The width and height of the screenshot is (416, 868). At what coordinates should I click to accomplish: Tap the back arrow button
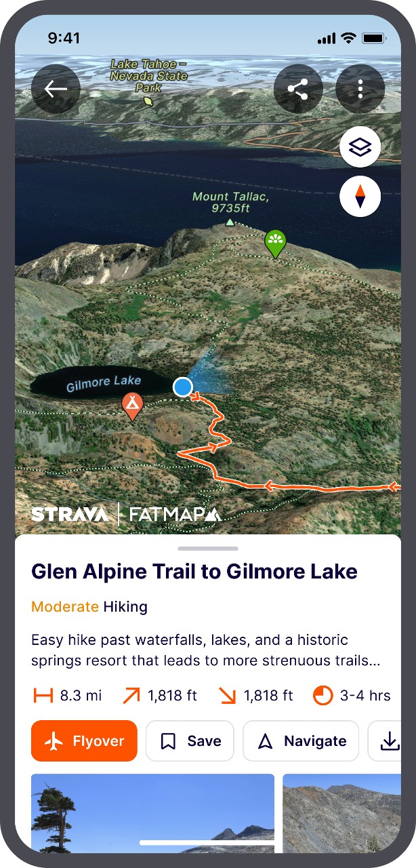point(56,89)
